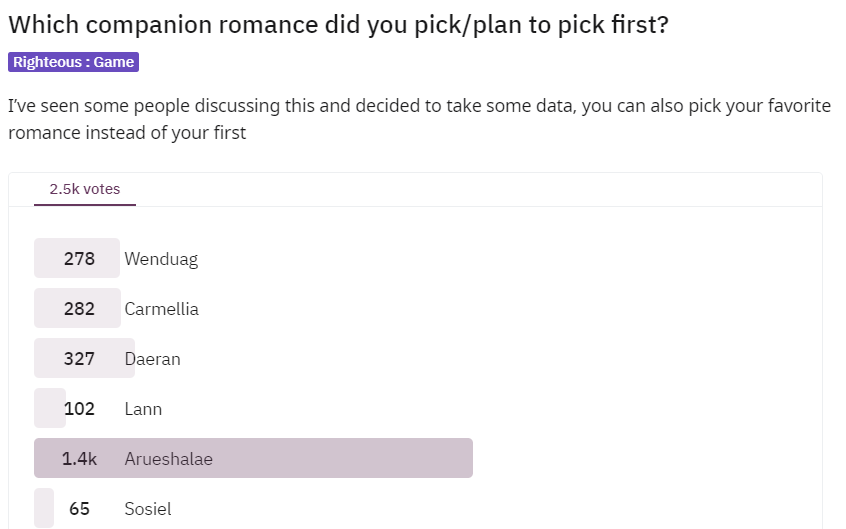The image size is (846, 529).
Task: Select the Arueshalae option name
Action: click(168, 459)
